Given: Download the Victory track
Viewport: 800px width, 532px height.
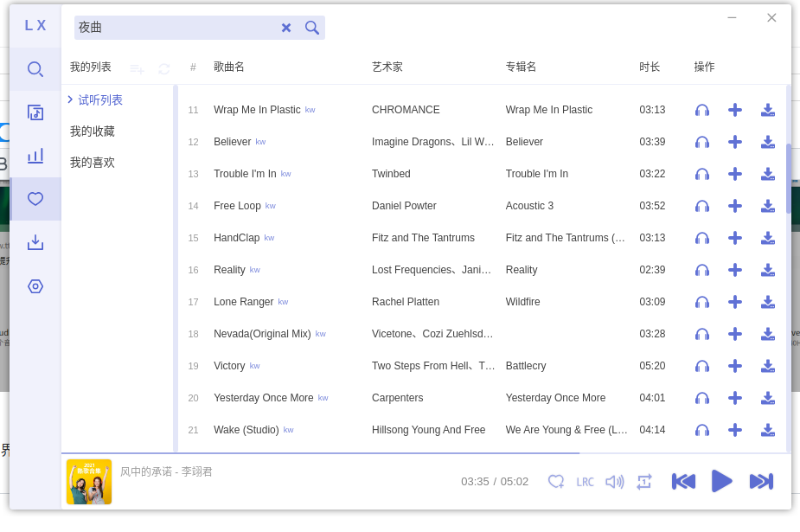Looking at the screenshot, I should pyautogui.click(x=767, y=366).
